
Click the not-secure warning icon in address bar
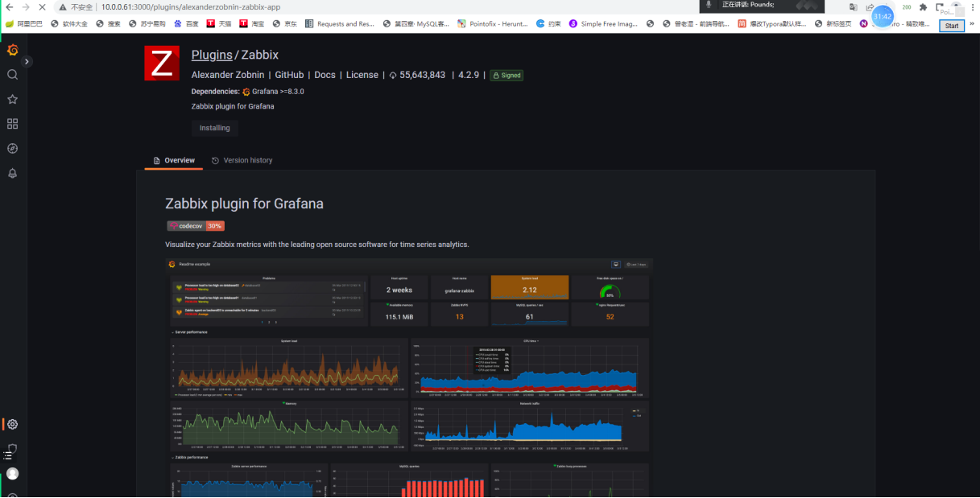pos(63,6)
